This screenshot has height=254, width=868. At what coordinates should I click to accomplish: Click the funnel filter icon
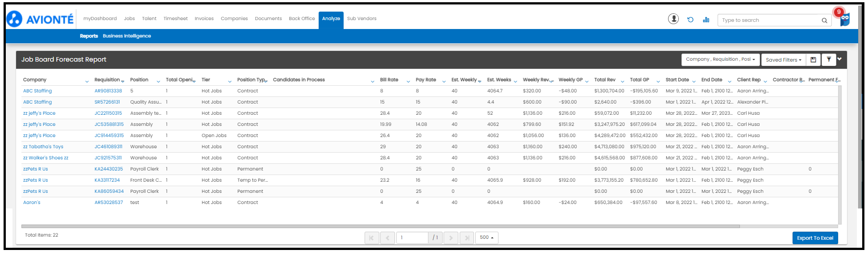click(x=829, y=60)
